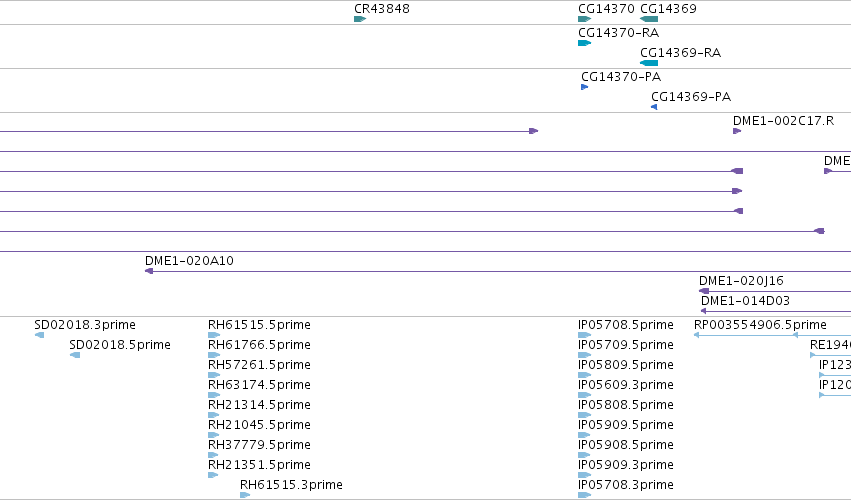Click the RH63174.5prime EST arrow

[x=214, y=395]
